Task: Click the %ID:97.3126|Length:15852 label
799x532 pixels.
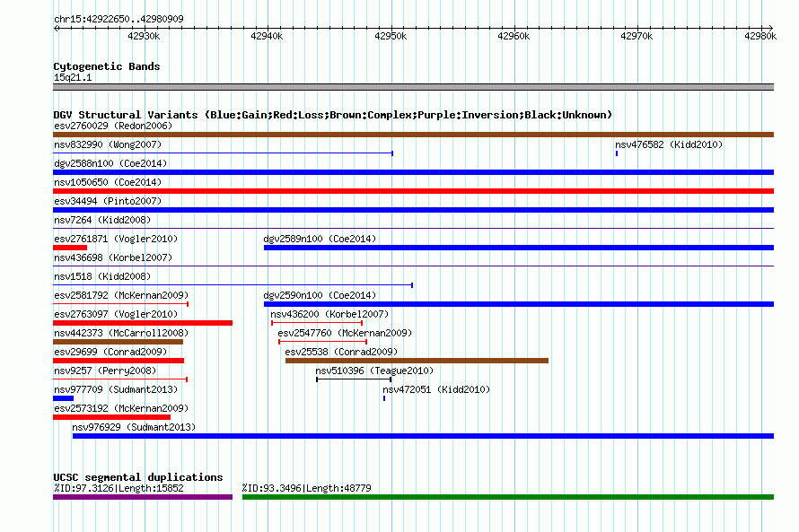Action: click(119, 488)
